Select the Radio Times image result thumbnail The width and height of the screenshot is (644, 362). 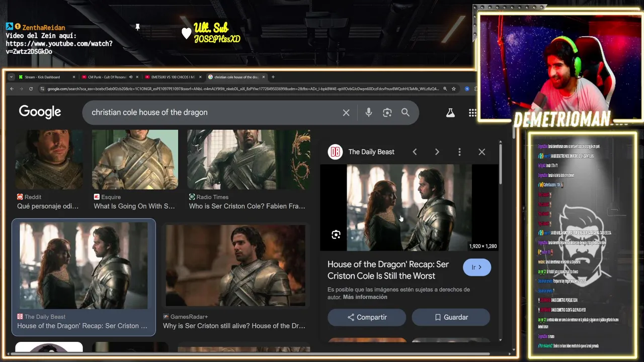(x=249, y=159)
